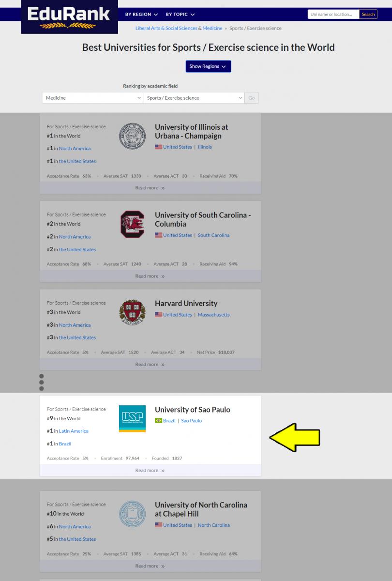Click the Massachusetts state link
This screenshot has width=392, height=581.
[x=213, y=314]
